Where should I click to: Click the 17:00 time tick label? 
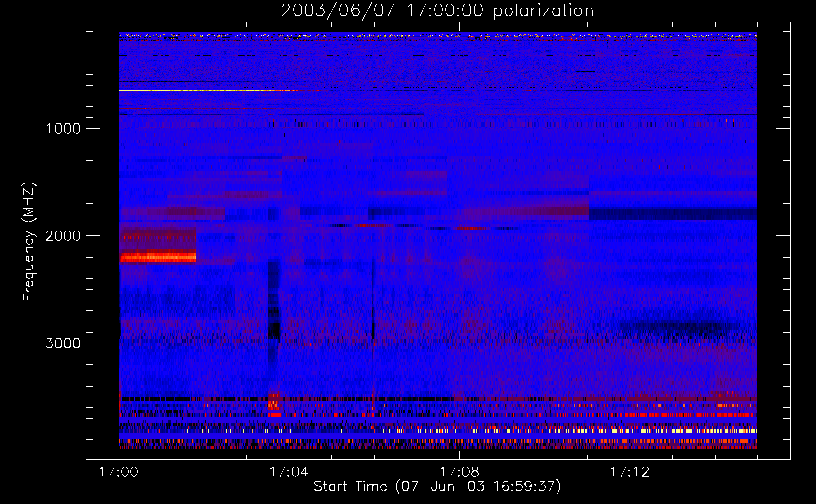(x=119, y=472)
